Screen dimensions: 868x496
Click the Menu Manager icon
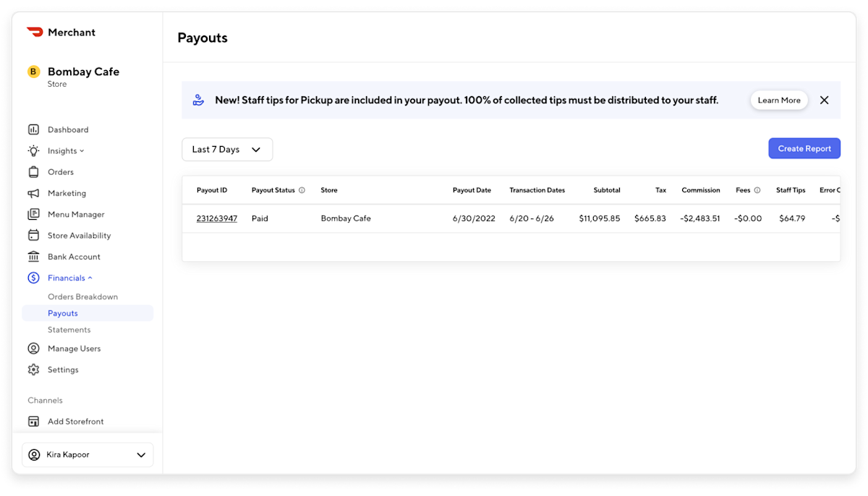pyautogui.click(x=33, y=214)
